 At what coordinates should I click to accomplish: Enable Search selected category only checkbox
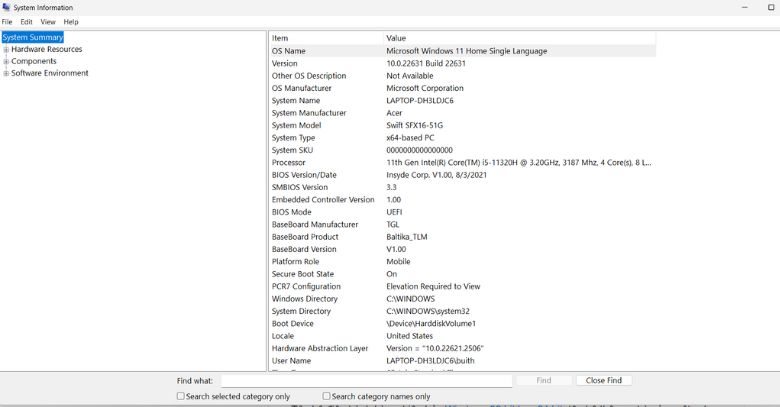[x=181, y=396]
